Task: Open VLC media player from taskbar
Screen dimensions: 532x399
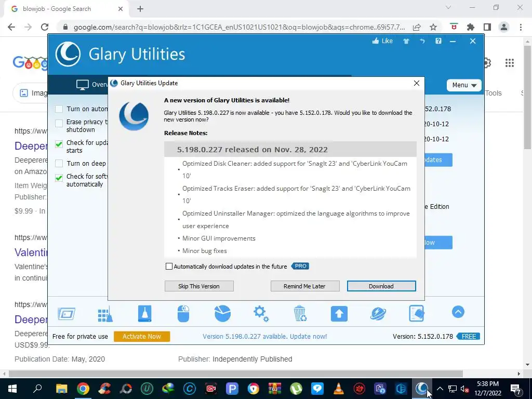Action: coord(338,389)
